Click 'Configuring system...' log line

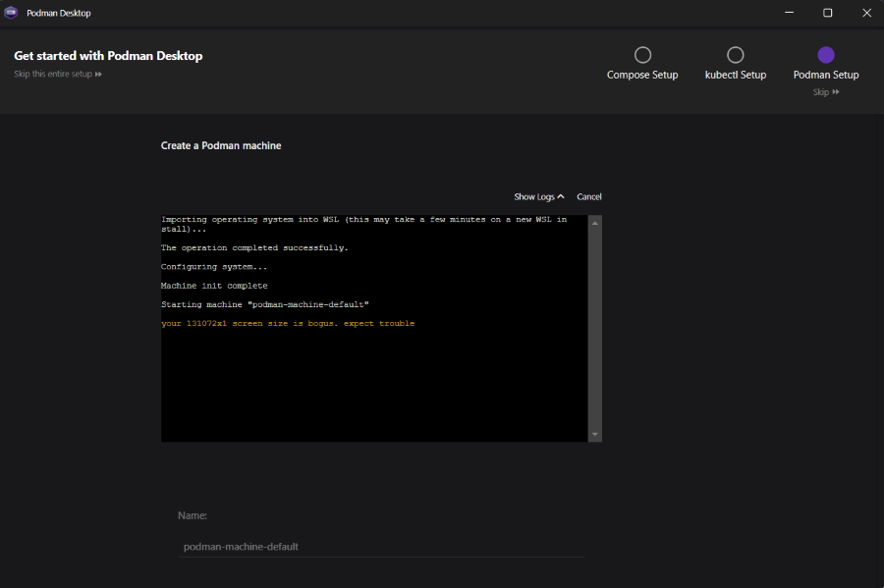coord(214,267)
